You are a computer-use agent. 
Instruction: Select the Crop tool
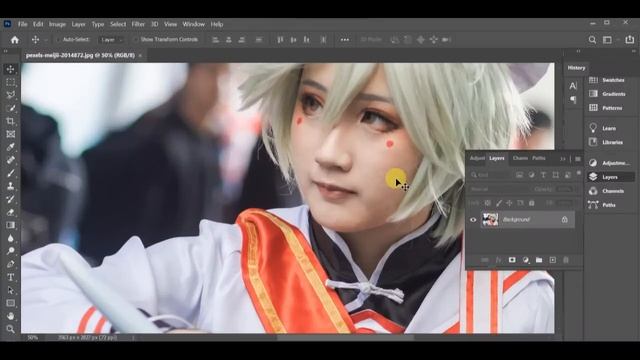11,121
